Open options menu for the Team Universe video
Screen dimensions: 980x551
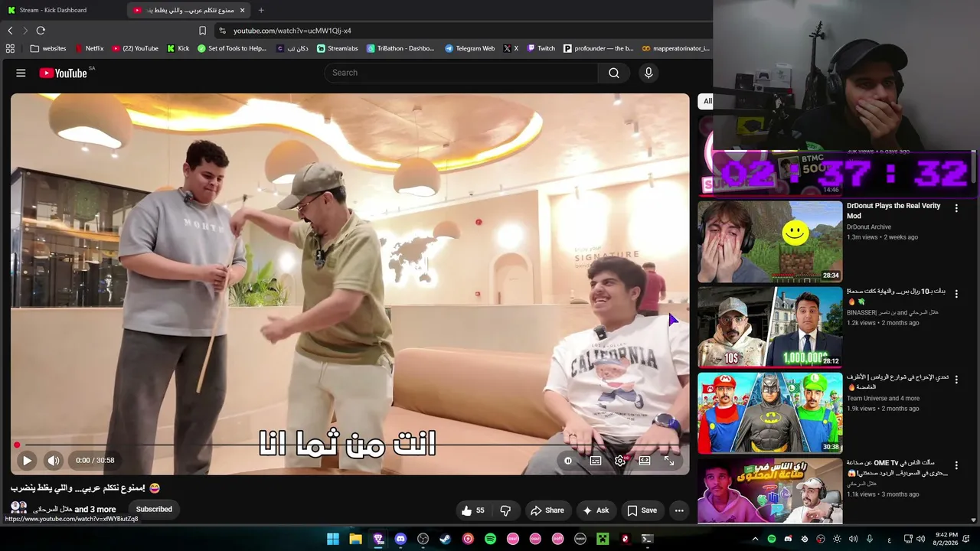[956, 380]
